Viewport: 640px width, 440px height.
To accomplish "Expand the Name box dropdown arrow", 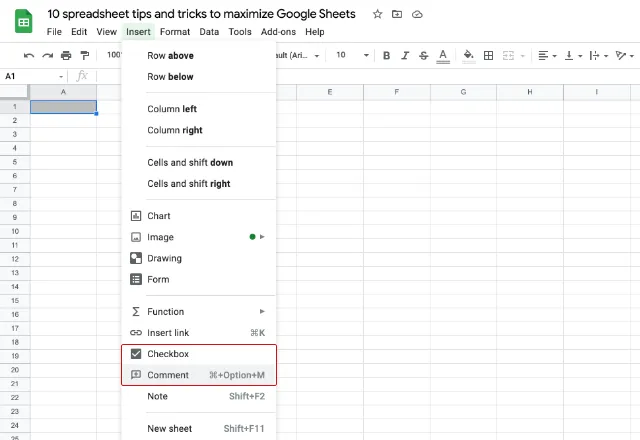I will pos(61,77).
